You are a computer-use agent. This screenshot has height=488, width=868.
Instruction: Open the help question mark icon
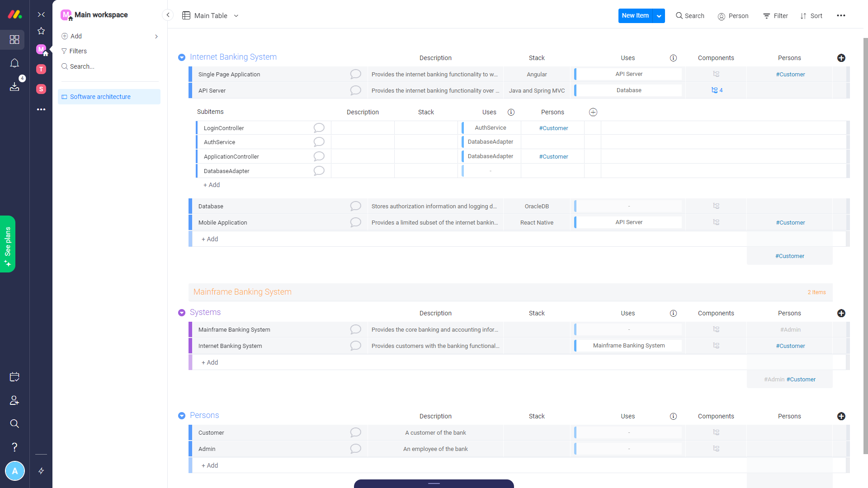pyautogui.click(x=14, y=447)
